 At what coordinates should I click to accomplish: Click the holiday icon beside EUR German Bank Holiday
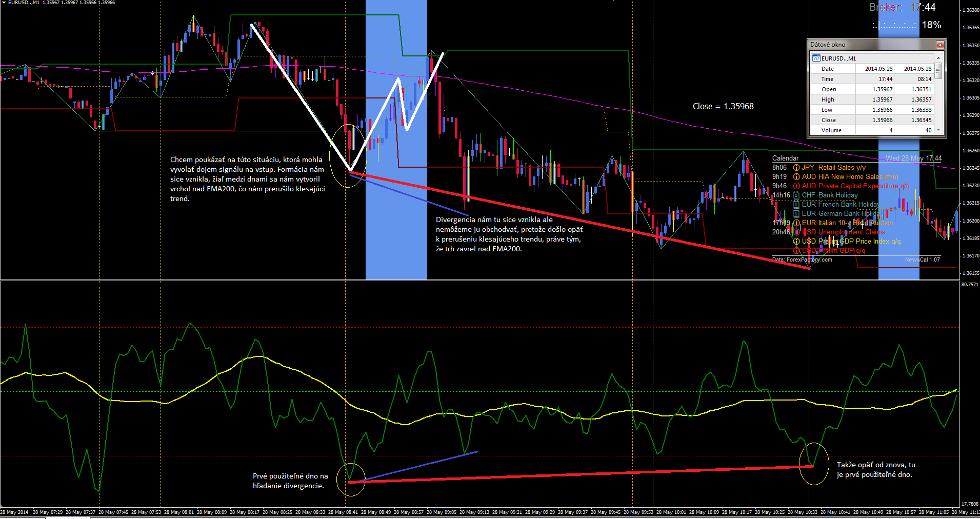point(796,214)
